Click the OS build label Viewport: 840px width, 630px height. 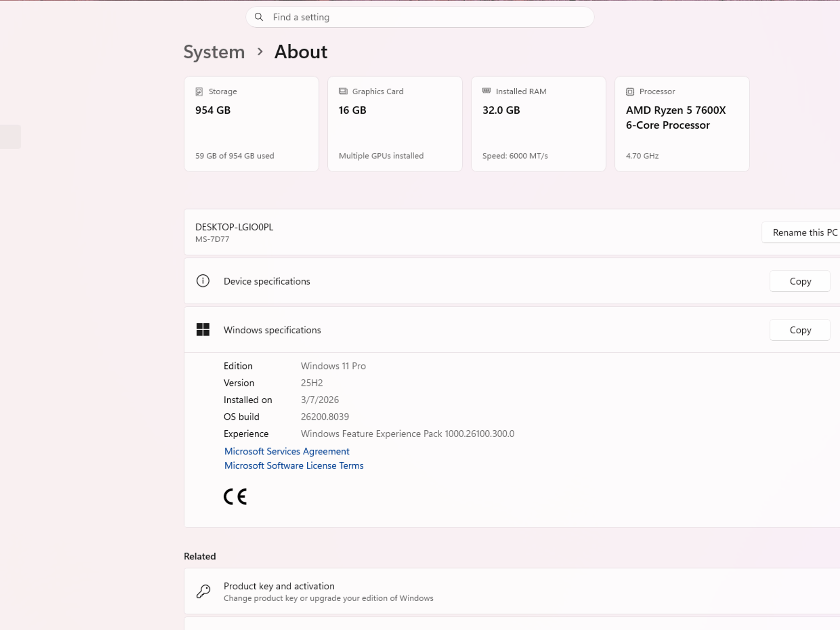[241, 417]
